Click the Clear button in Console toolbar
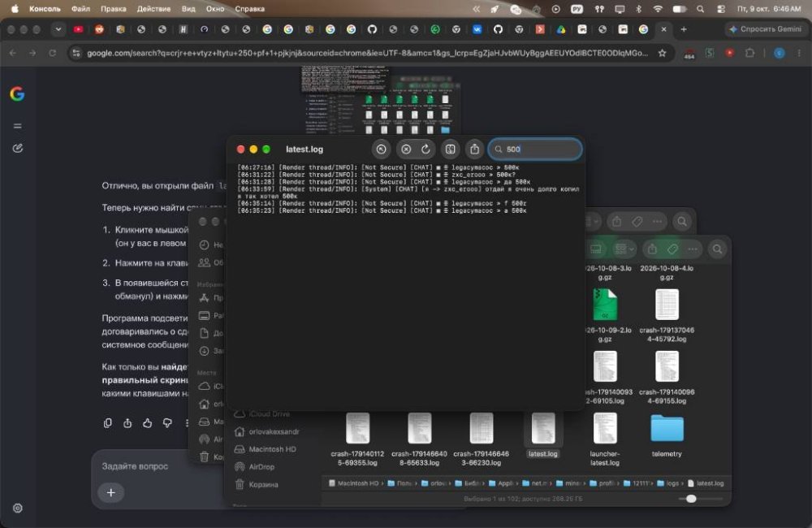Viewport: 812px width, 528px height. click(x=406, y=149)
